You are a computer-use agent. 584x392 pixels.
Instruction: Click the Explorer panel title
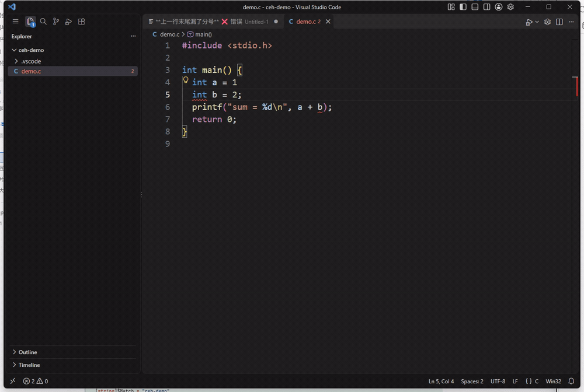(x=22, y=36)
